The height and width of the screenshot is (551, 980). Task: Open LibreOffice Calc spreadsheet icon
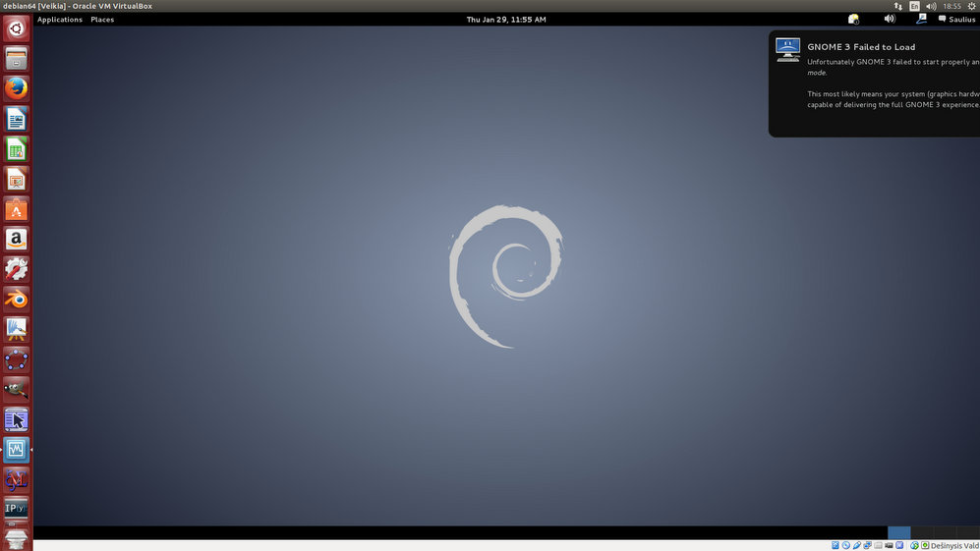pyautogui.click(x=16, y=149)
